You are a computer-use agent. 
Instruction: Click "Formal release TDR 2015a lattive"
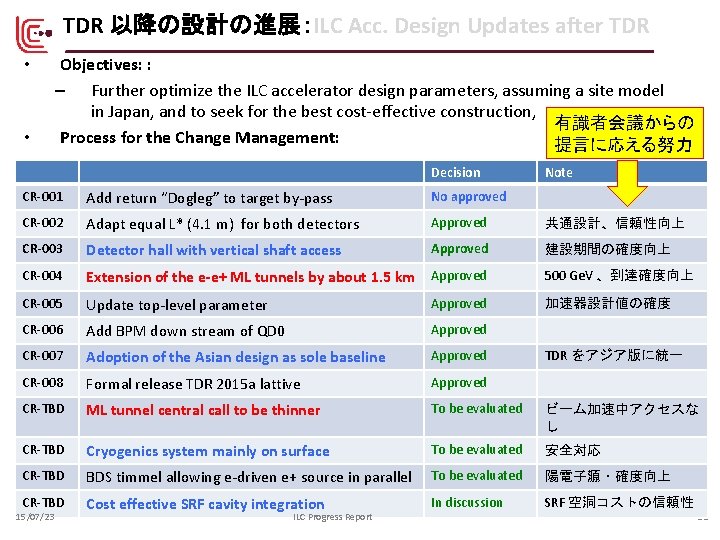click(193, 384)
